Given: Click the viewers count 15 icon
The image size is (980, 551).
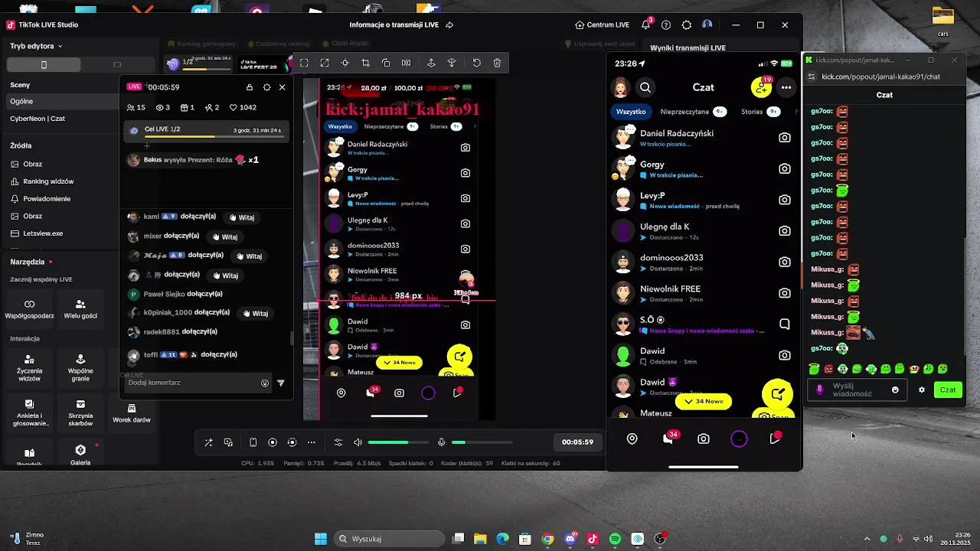Looking at the screenshot, I should click(136, 108).
